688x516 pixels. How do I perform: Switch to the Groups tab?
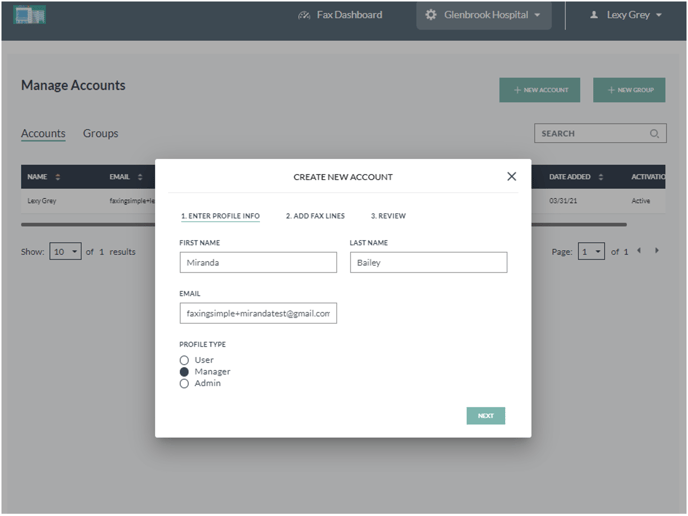click(x=100, y=133)
